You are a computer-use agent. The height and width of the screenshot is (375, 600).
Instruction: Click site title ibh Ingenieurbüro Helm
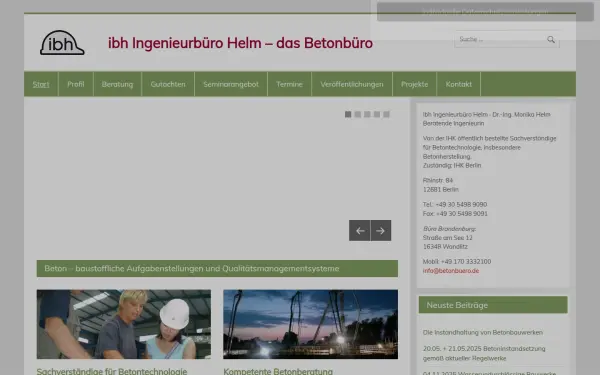[240, 43]
